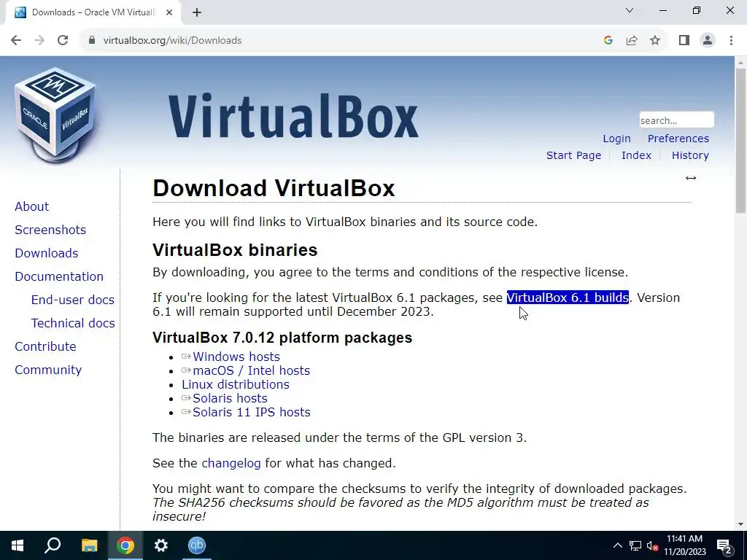This screenshot has width=747, height=560.
Task: Select the Downloads – Oracle VM VirtualBox tab
Action: pyautogui.click(x=93, y=12)
